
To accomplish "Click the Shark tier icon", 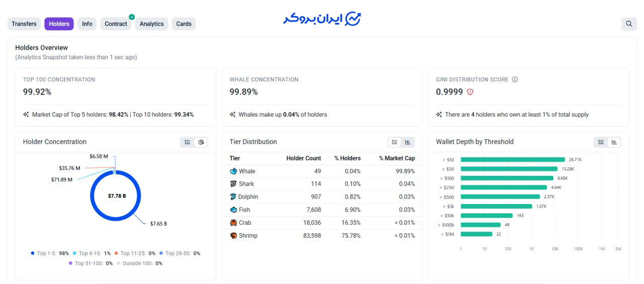I will tap(233, 184).
